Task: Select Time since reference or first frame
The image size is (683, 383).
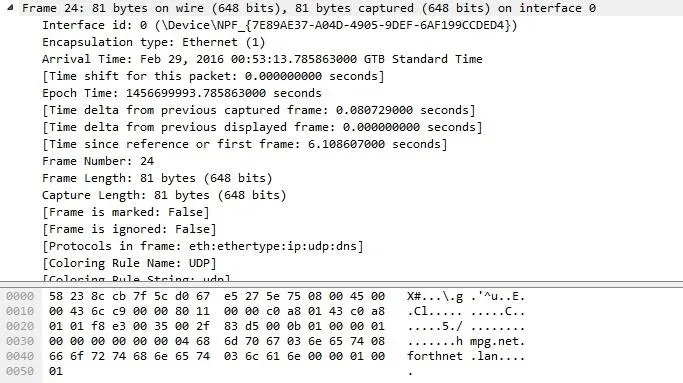Action: 245,144
